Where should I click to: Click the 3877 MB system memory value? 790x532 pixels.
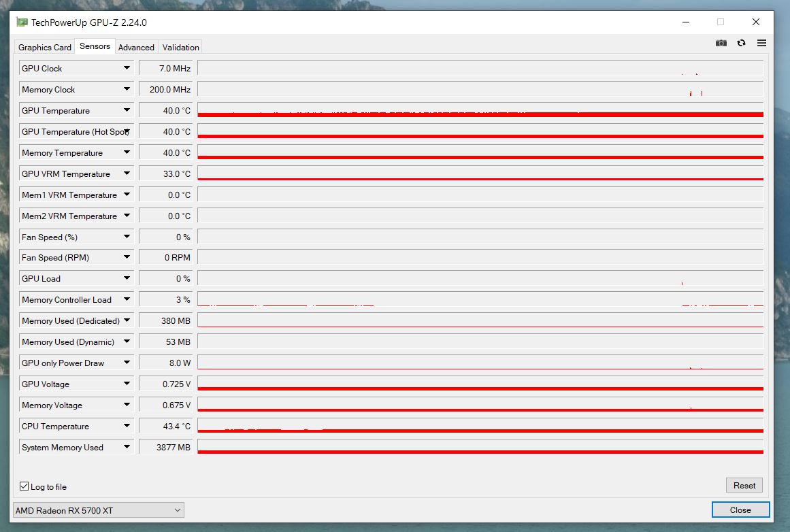tap(166, 448)
